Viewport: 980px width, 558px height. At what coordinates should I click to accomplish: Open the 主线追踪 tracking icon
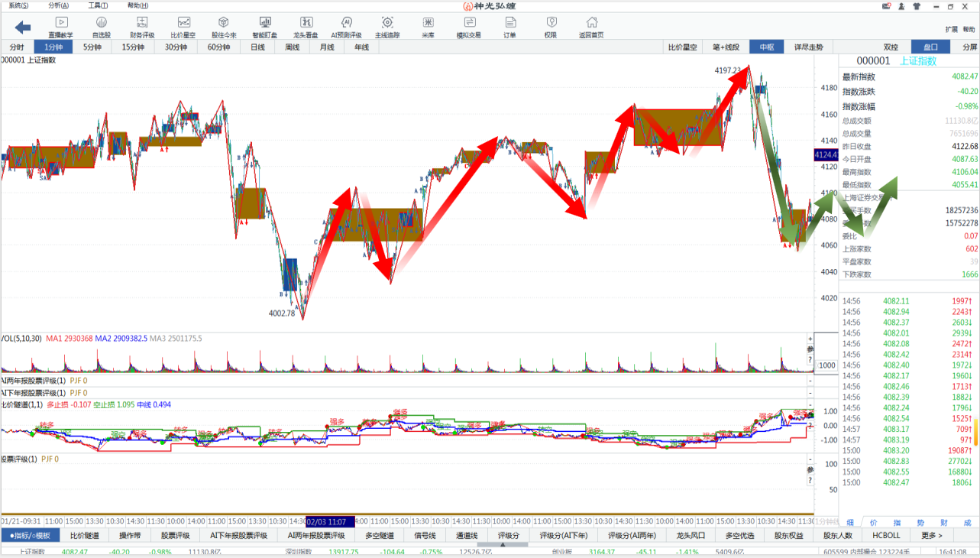point(387,28)
